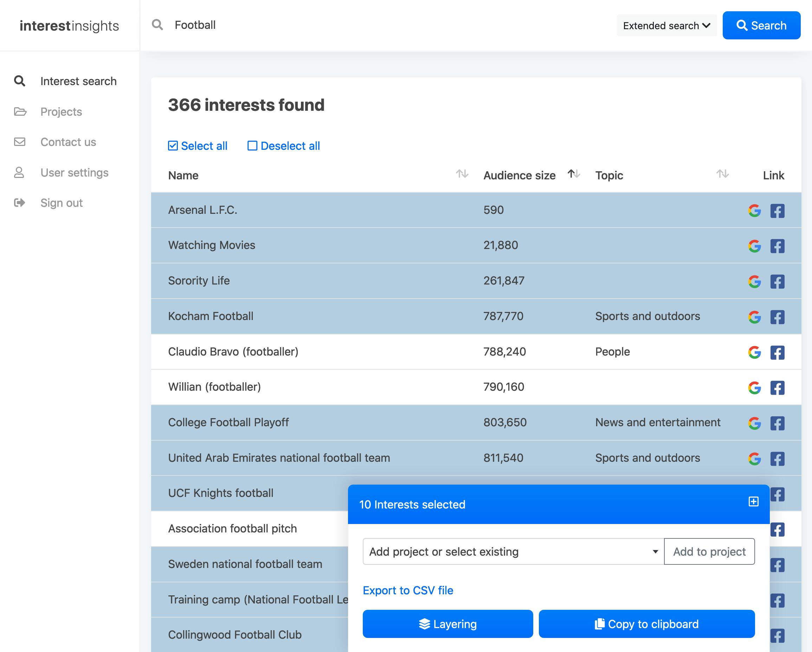Click the '10 Interests selected' panel title
This screenshot has height=652, width=812.
pos(412,504)
